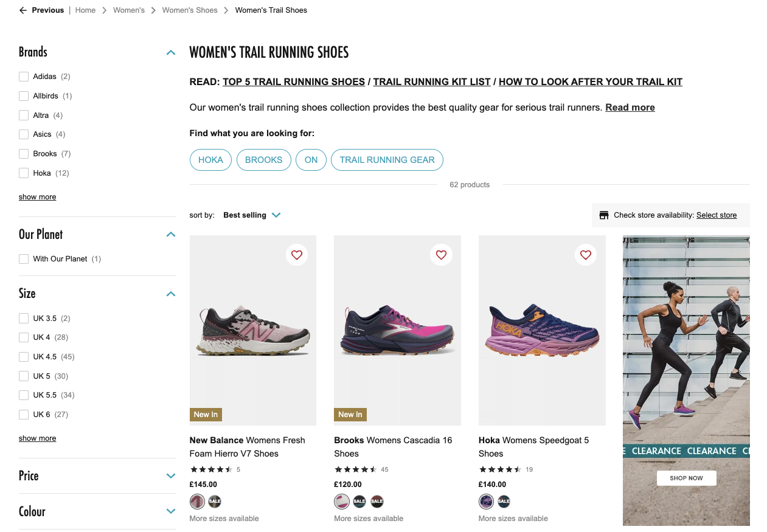The width and height of the screenshot is (767, 532).
Task: Click the store icon beside Check store availability
Action: (604, 215)
